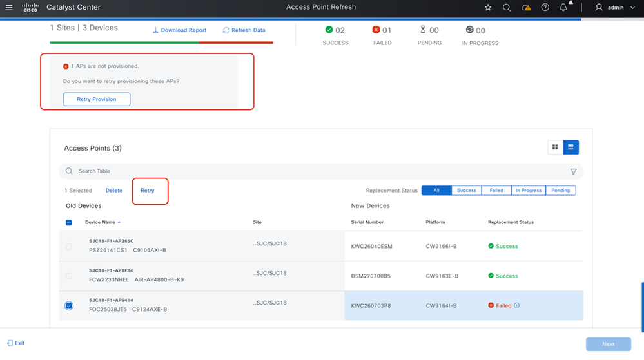Toggle the select-all header checkbox

[x=69, y=222]
